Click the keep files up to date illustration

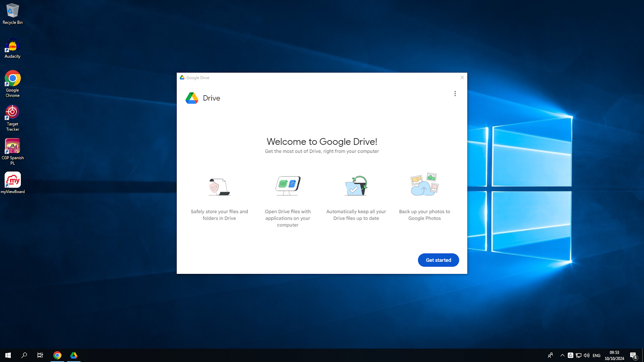coord(356,185)
